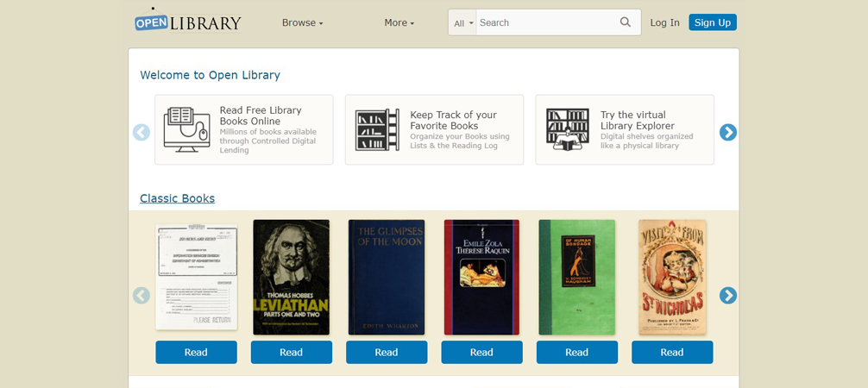Open Read Free Library Books Online card title

point(261,116)
